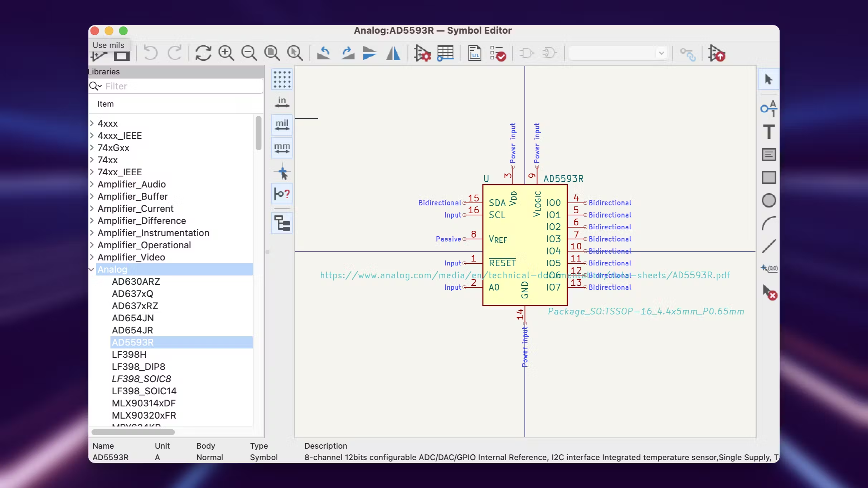The height and width of the screenshot is (488, 868).
Task: Select the AD654JN symbol
Action: coord(133,318)
